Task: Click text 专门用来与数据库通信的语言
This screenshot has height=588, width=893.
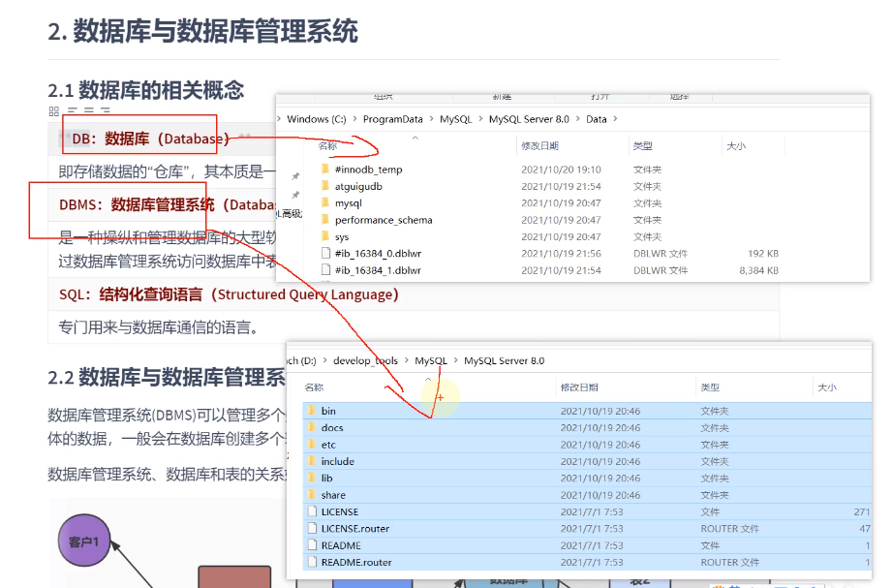Action: [158, 327]
